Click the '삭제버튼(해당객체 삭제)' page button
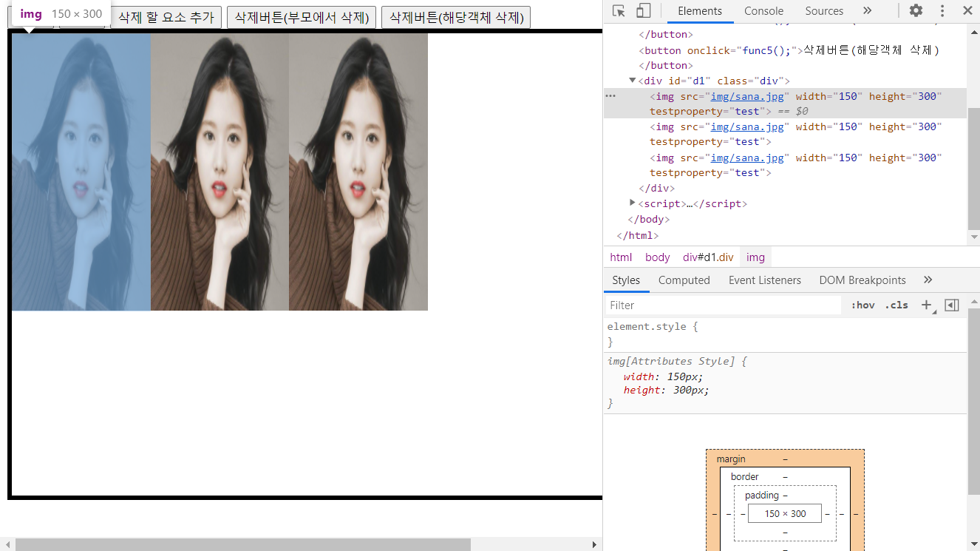The height and width of the screenshot is (551, 980). pos(456,18)
